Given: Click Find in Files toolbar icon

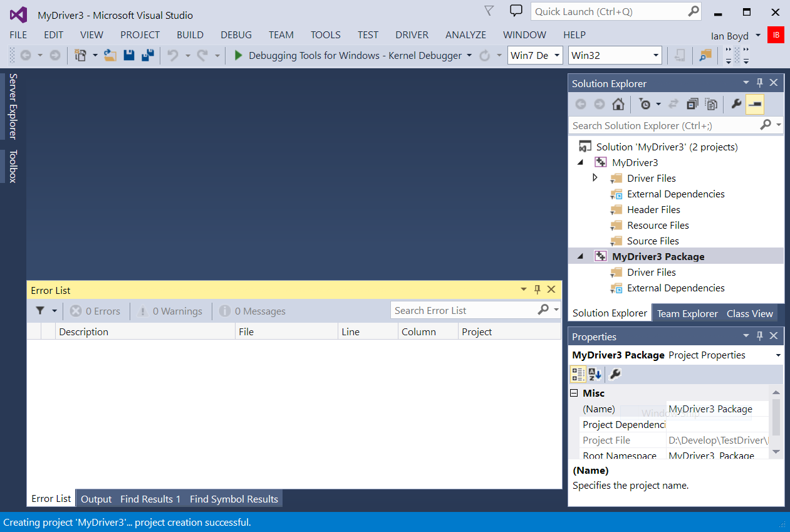Looking at the screenshot, I should click(706, 55).
